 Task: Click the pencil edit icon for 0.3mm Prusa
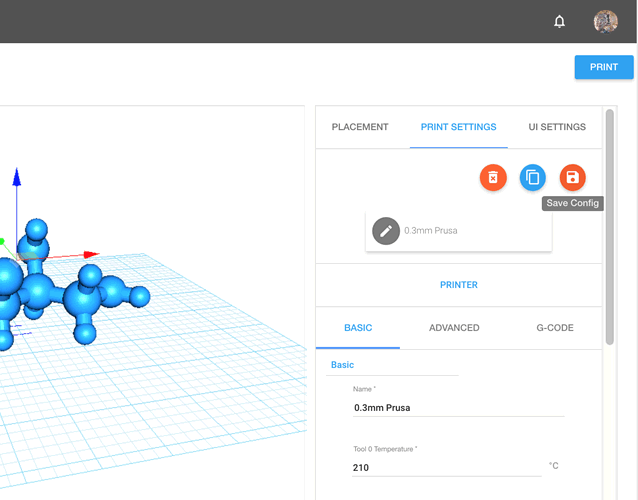pos(386,231)
